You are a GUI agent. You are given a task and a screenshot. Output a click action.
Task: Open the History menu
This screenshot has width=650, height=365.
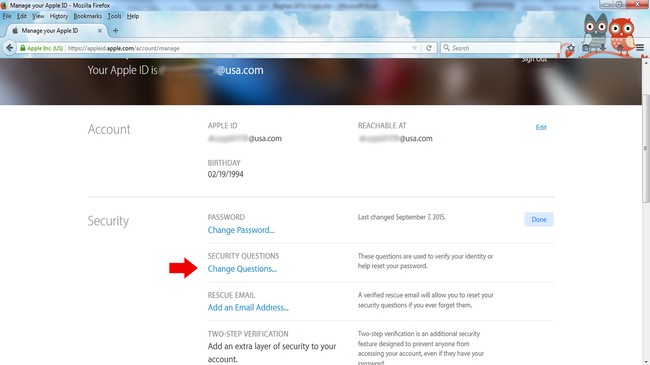58,16
